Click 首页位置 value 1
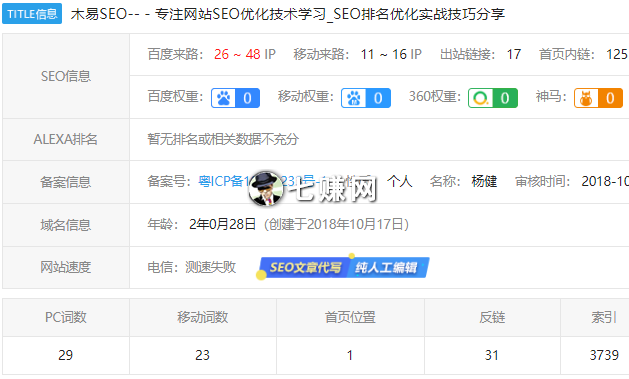The width and height of the screenshot is (629, 379). click(x=350, y=355)
